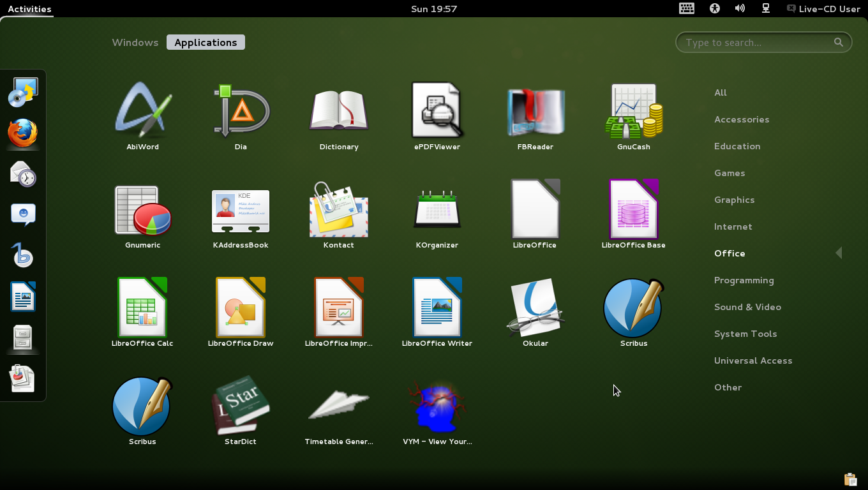The width and height of the screenshot is (868, 490).
Task: Open the Live-CD User menu
Action: click(x=823, y=9)
